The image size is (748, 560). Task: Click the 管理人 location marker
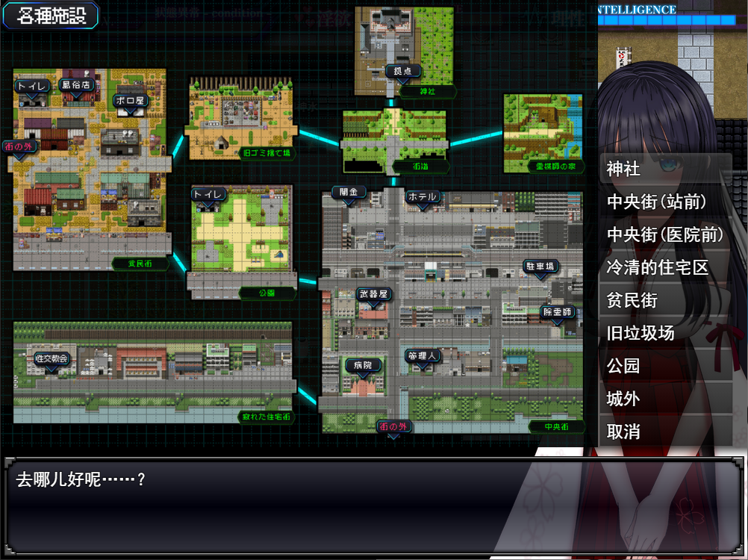pos(423,356)
